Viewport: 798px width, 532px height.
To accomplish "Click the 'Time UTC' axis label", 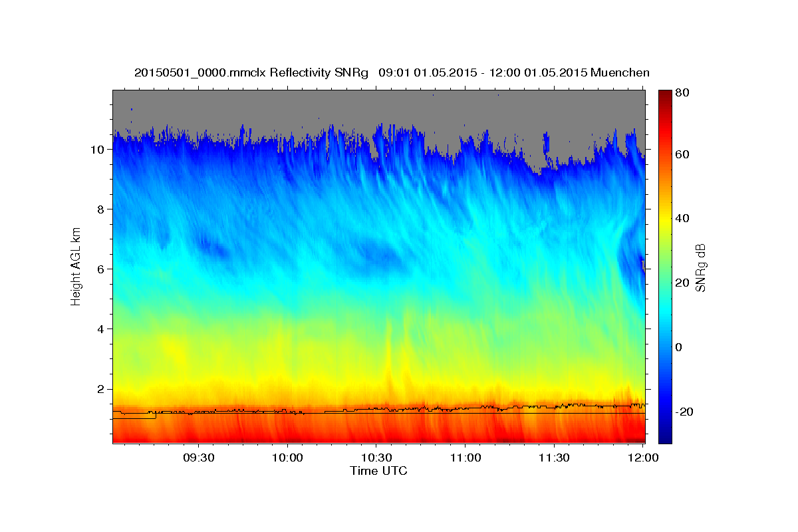I will (x=378, y=471).
